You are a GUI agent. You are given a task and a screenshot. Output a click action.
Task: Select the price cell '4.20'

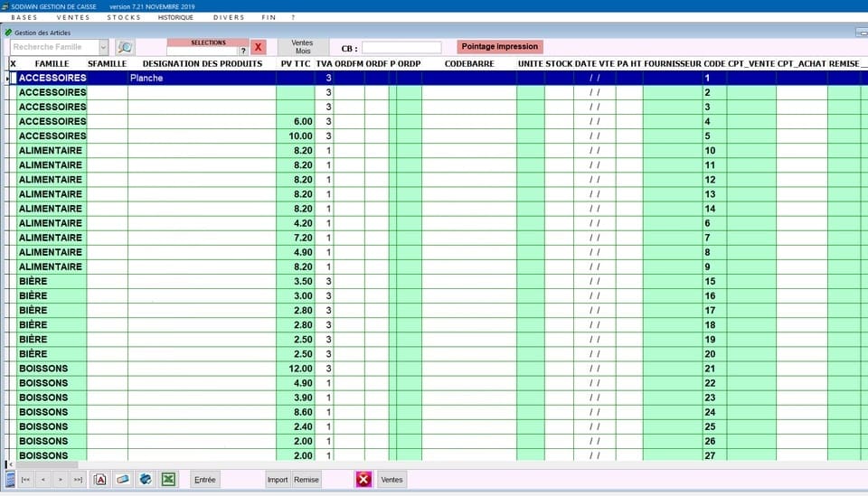coord(296,223)
